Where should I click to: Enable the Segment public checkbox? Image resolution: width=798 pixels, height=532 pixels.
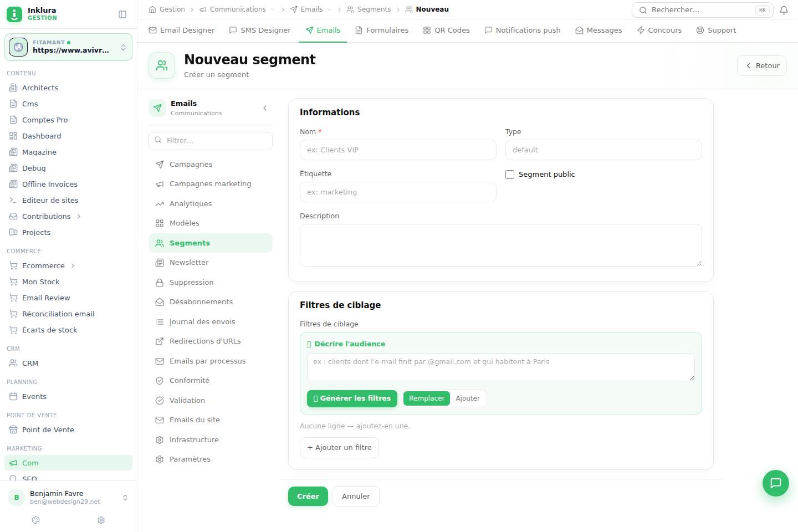pyautogui.click(x=510, y=175)
